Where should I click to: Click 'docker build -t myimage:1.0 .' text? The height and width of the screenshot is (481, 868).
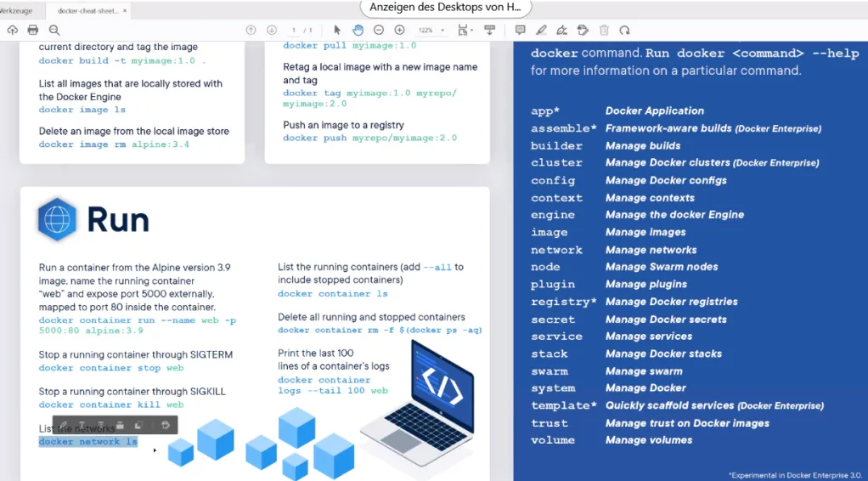pyautogui.click(x=122, y=61)
